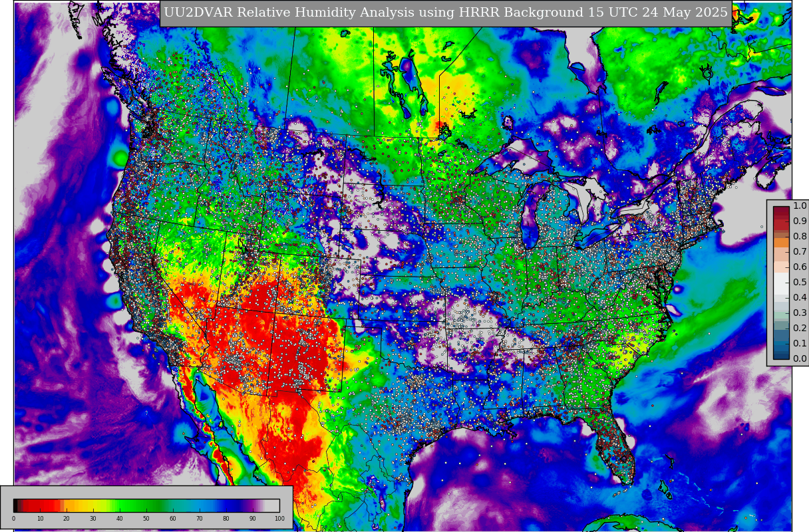Pick the dark red top swatch of vertical colorbar
809x532 pixels.
[780, 210]
